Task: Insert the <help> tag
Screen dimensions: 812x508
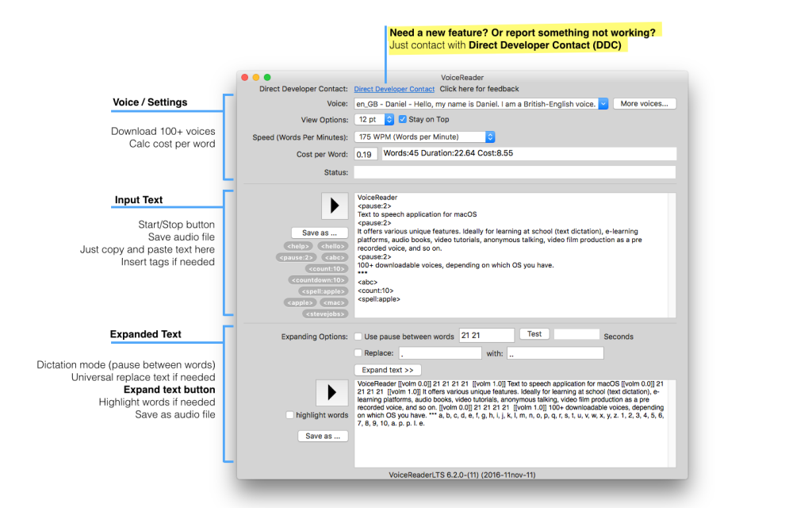Action: pos(298,246)
